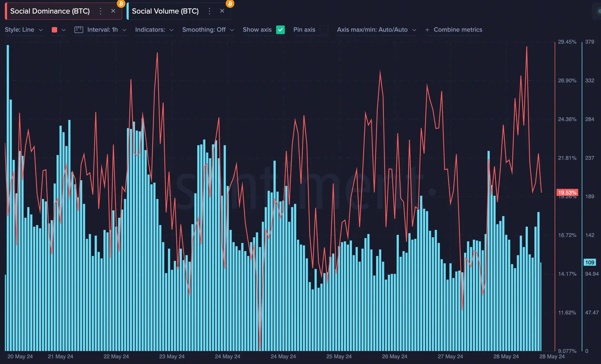
Task: Open the Smoothing: Off dropdown
Action: [x=208, y=30]
